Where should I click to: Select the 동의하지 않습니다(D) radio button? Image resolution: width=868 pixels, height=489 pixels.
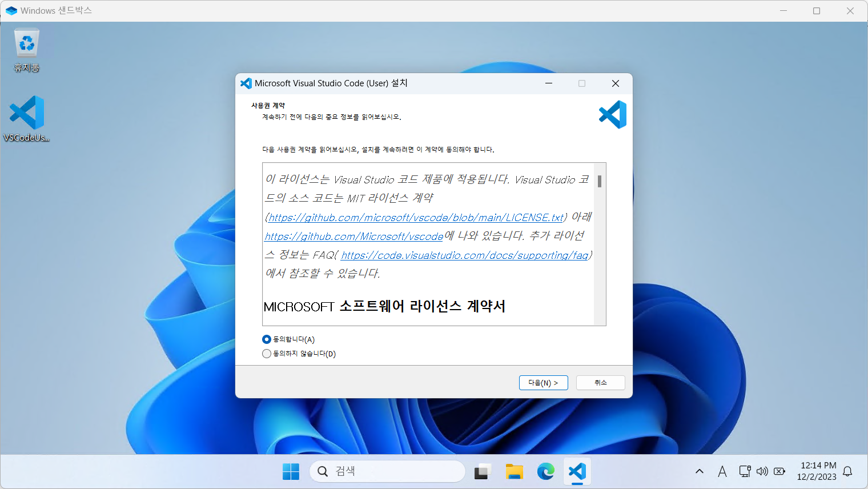pos(299,354)
